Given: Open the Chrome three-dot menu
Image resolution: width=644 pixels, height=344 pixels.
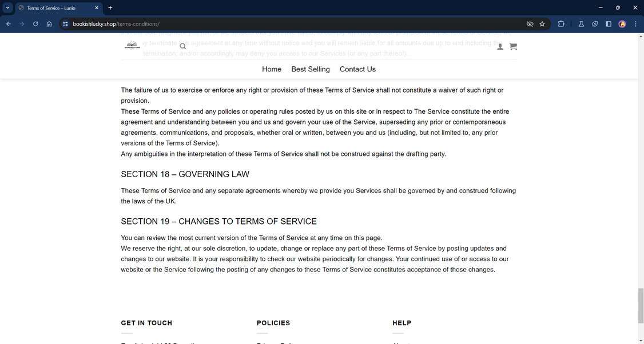Looking at the screenshot, I should (635, 24).
